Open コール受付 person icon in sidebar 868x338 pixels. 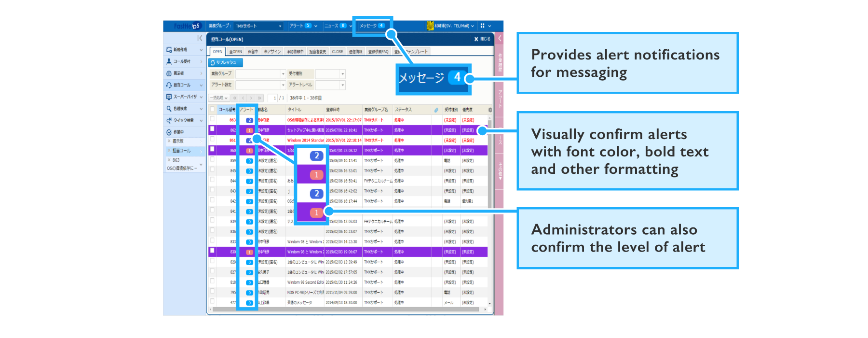[169, 61]
